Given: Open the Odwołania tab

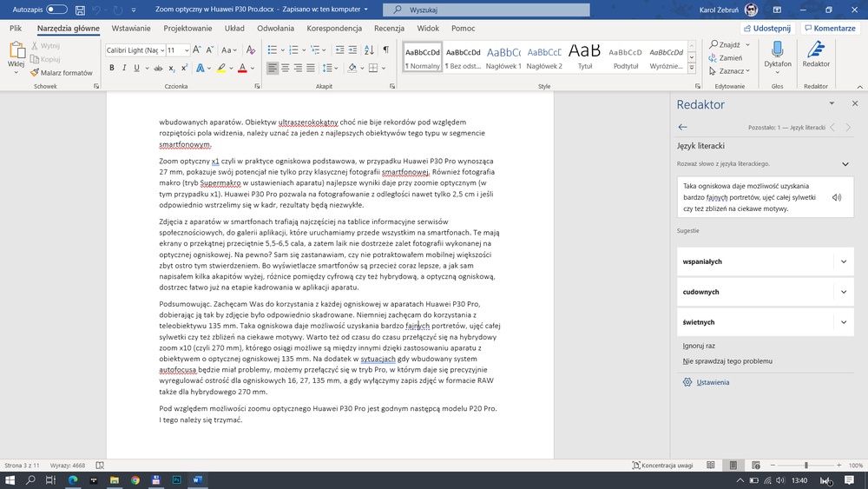Looking at the screenshot, I should click(x=275, y=29).
